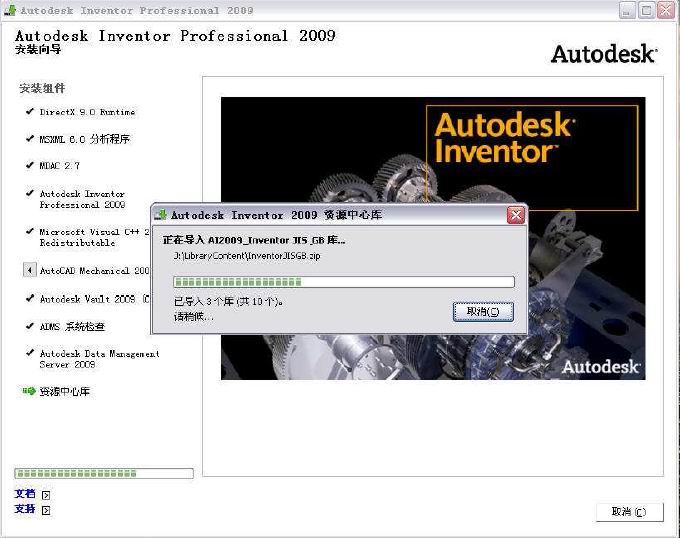This screenshot has width=680, height=538.
Task: Click the checkmark beside MDAC 2.7
Action: coord(29,165)
